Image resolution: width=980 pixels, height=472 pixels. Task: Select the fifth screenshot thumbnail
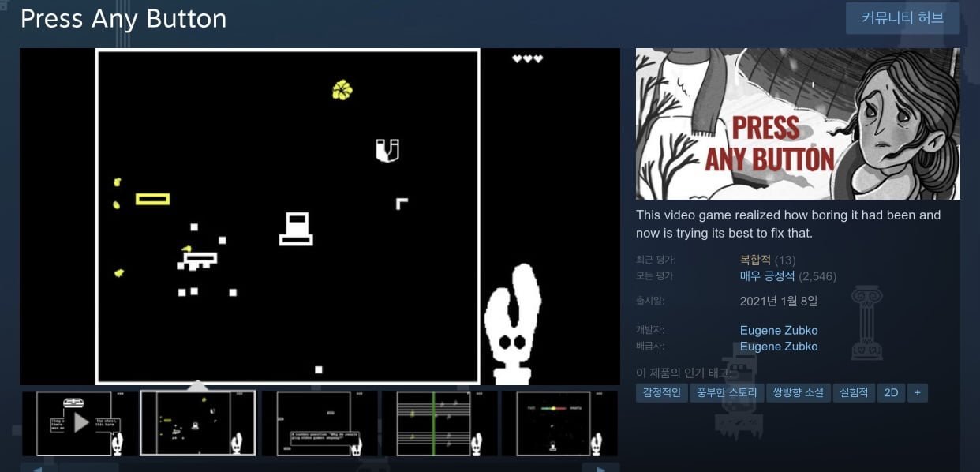tap(559, 423)
